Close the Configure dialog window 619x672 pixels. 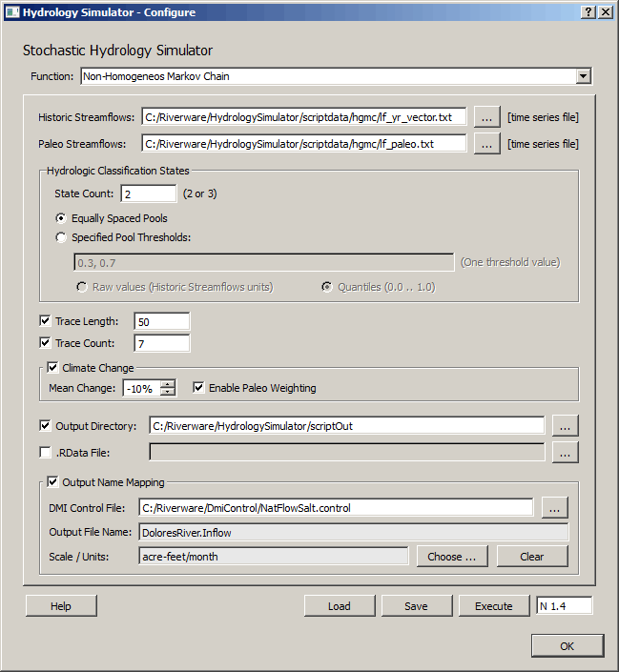pyautogui.click(x=606, y=12)
